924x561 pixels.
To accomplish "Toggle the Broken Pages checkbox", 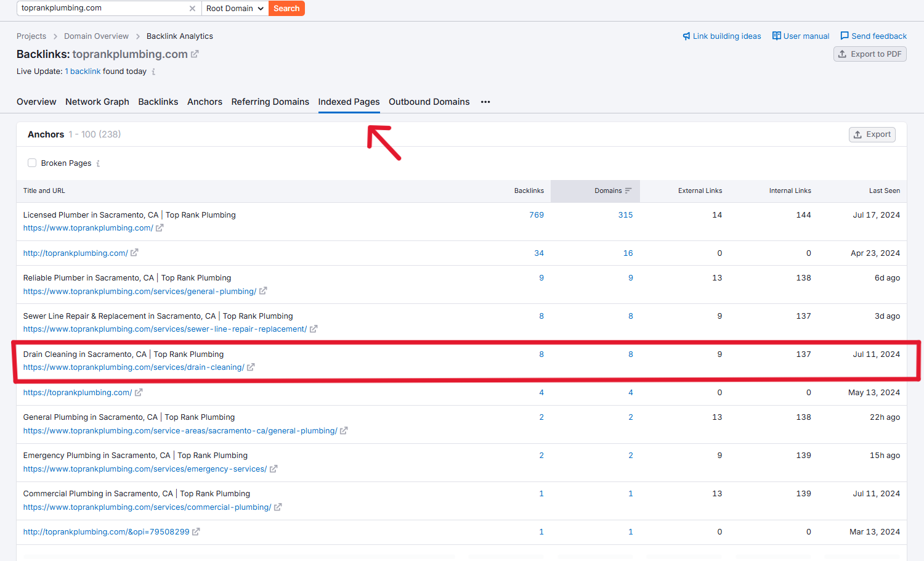I will [32, 163].
